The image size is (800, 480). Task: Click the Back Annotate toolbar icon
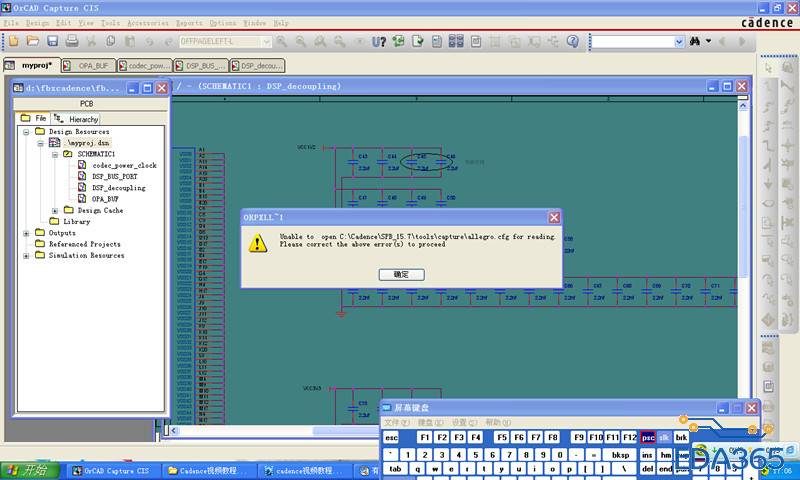398,41
